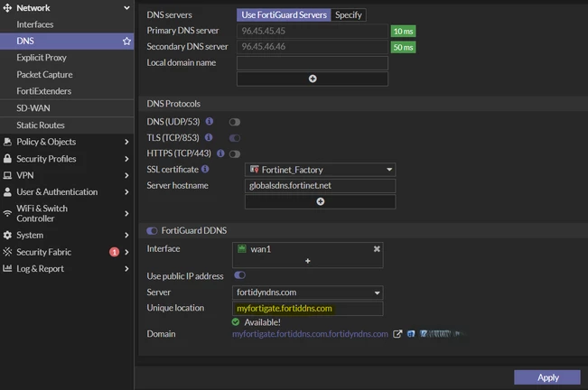The image size is (588, 390).
Task: Open Explicit Proxy settings
Action: point(67,58)
